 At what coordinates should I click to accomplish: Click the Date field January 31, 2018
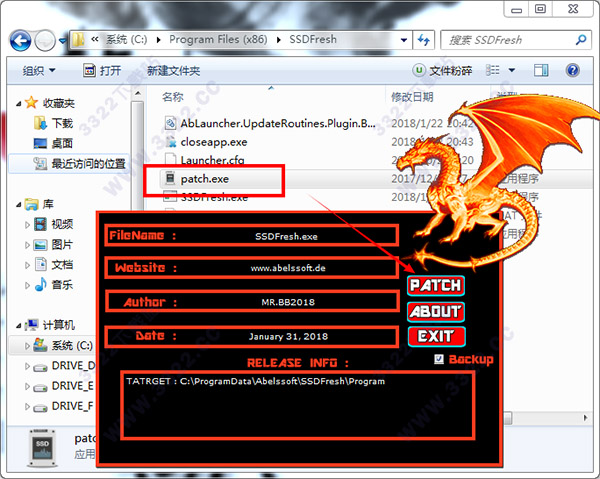coord(288,337)
